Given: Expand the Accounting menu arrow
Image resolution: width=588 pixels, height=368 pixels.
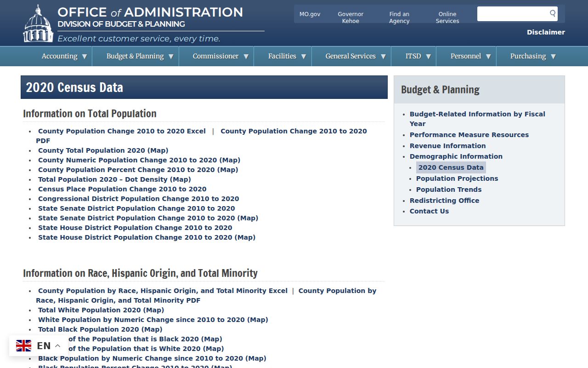Looking at the screenshot, I should pyautogui.click(x=85, y=57).
